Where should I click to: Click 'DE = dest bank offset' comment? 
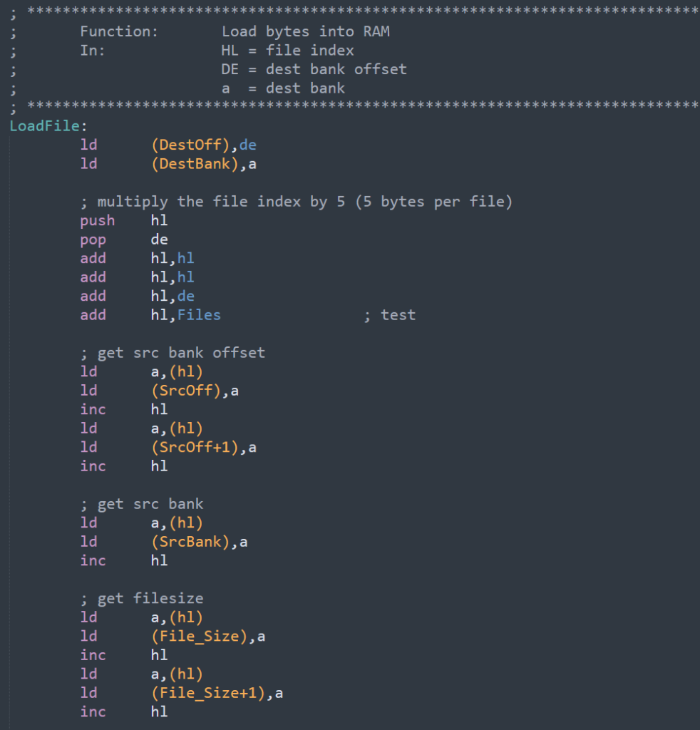tap(314, 69)
